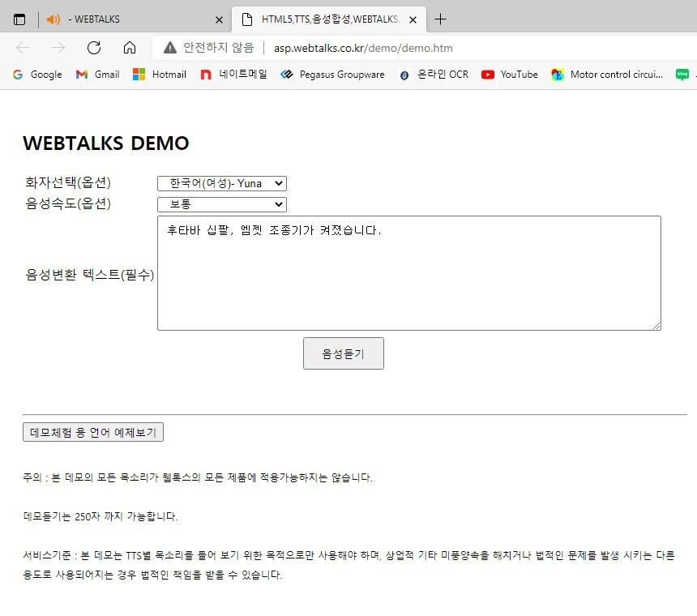Expand the 음성속도 speed dropdown (보통)
The height and width of the screenshot is (616, 697).
point(222,204)
